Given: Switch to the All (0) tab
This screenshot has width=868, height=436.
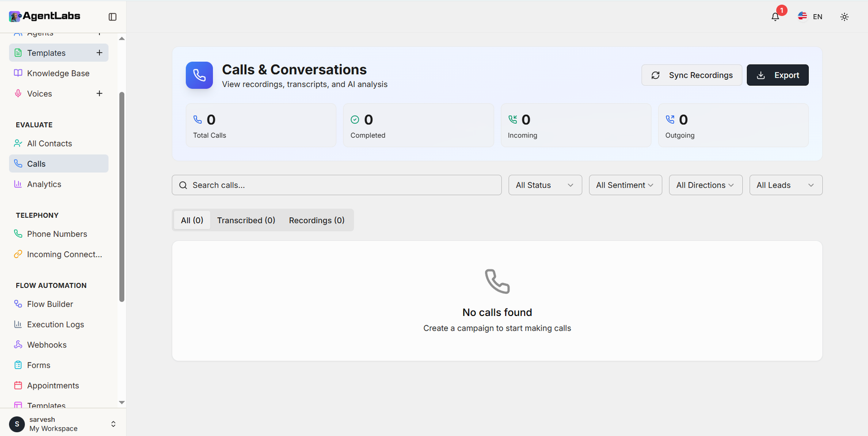Looking at the screenshot, I should click(192, 220).
